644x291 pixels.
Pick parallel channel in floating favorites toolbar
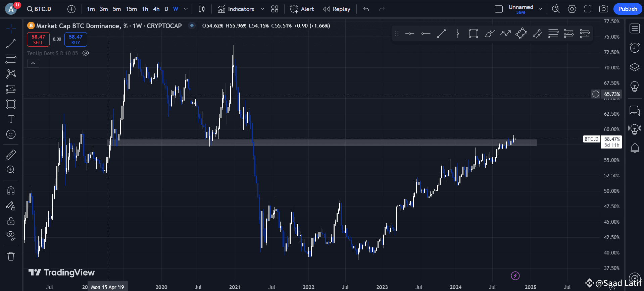click(x=537, y=34)
